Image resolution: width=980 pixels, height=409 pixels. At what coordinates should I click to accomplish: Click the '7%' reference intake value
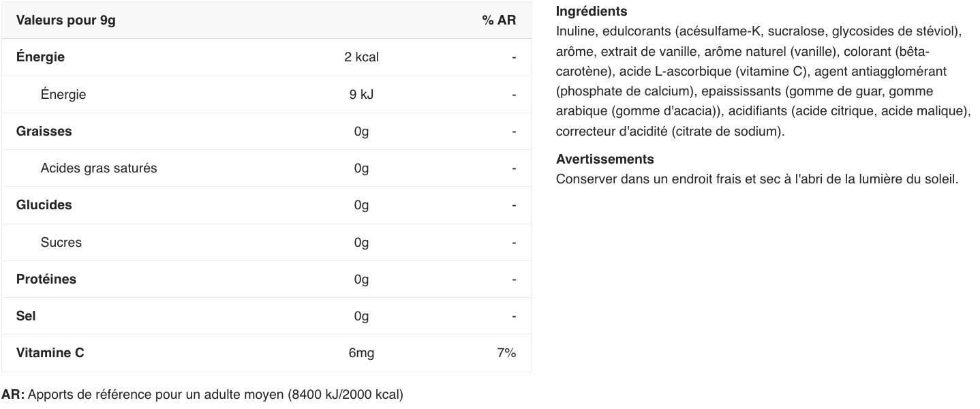(x=506, y=352)
